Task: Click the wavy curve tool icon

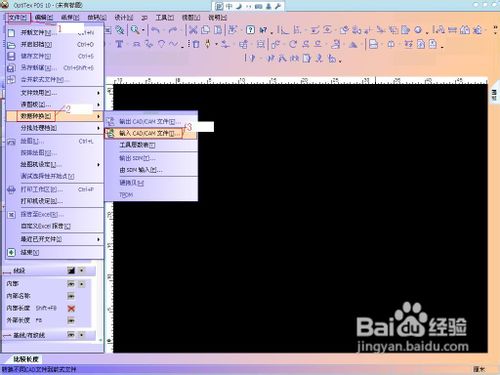Action: point(173,44)
